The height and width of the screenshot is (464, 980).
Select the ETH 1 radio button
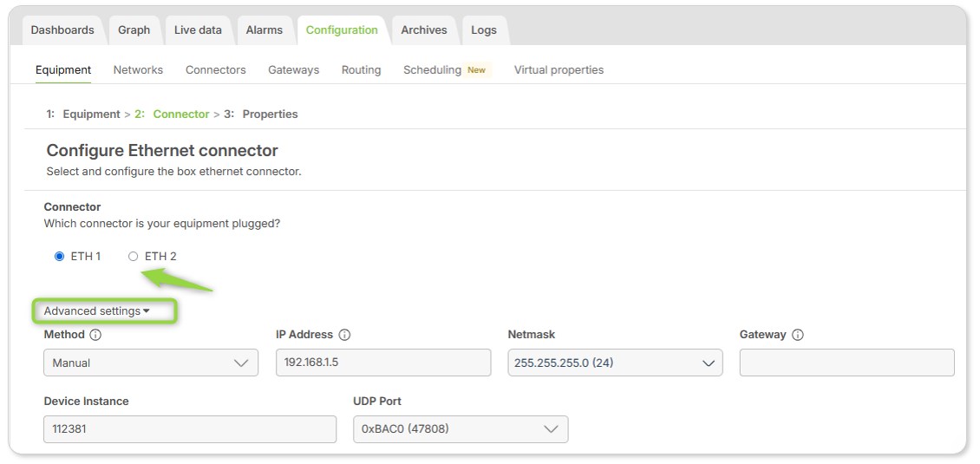click(x=59, y=257)
